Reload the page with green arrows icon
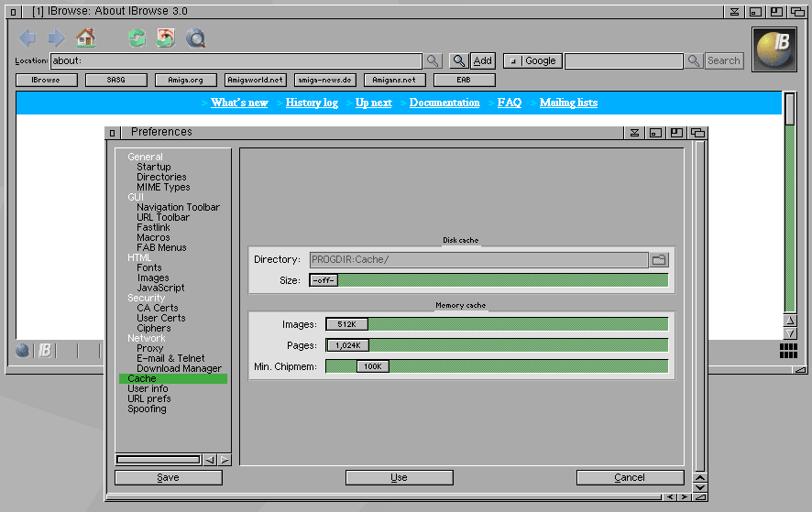This screenshot has width=812, height=512. (x=137, y=38)
